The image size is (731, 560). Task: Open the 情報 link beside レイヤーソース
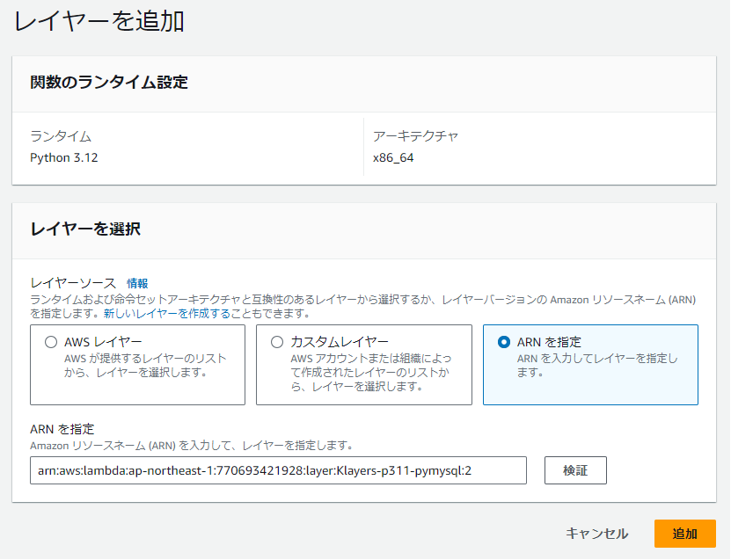pyautogui.click(x=137, y=283)
